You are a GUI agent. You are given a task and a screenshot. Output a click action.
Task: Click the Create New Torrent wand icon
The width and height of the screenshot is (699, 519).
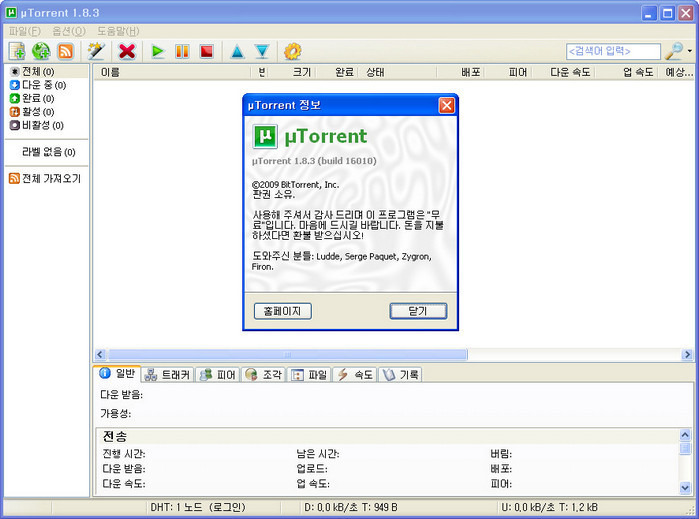tap(96, 51)
